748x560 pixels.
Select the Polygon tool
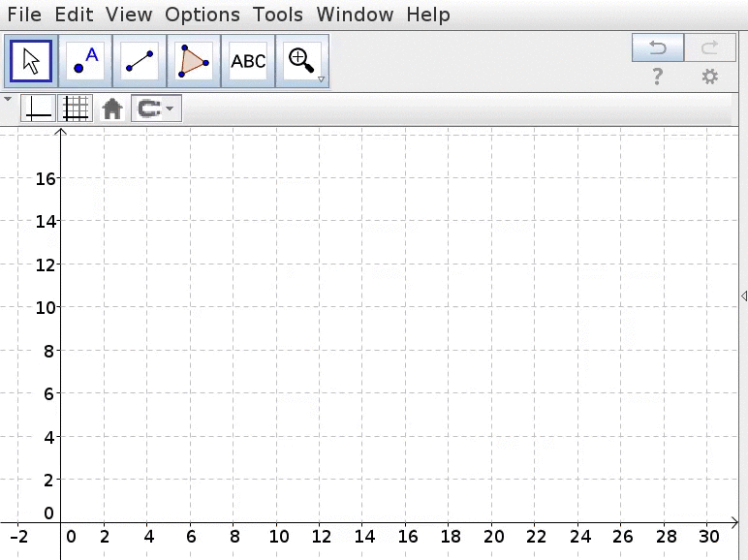194,61
